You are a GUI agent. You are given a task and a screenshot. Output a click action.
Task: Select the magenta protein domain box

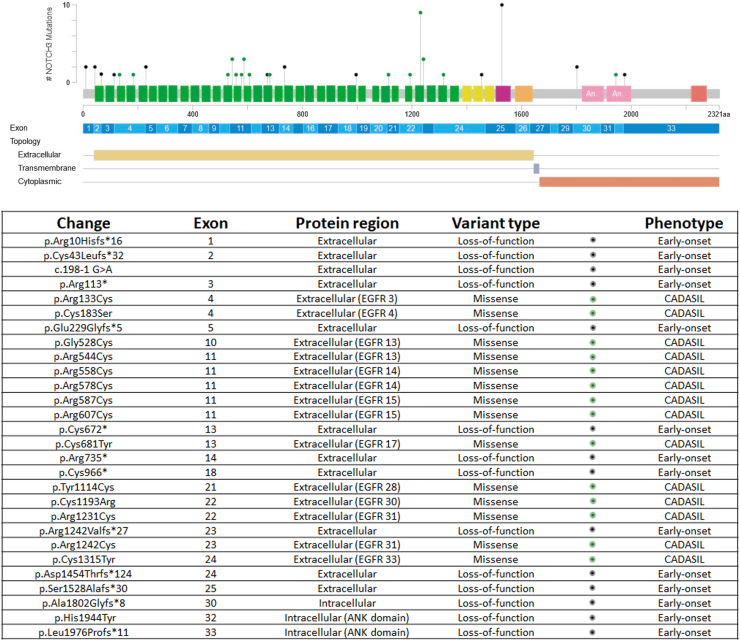click(x=503, y=93)
